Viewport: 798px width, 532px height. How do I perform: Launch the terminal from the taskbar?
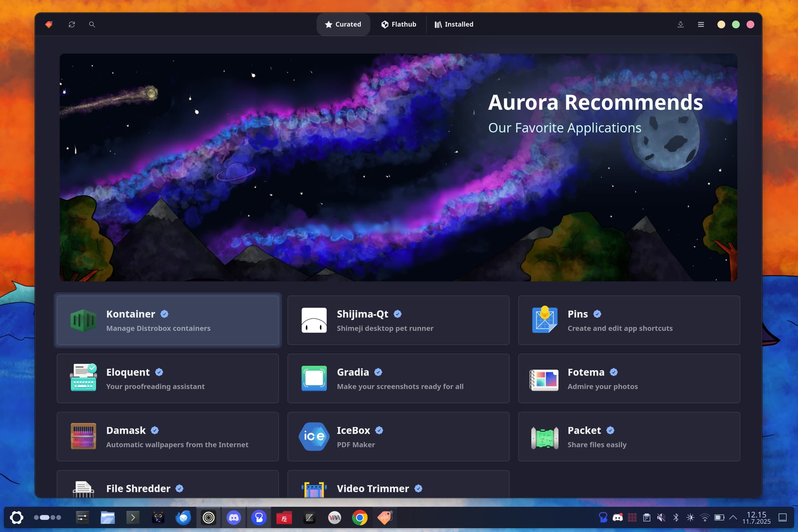pos(133,517)
